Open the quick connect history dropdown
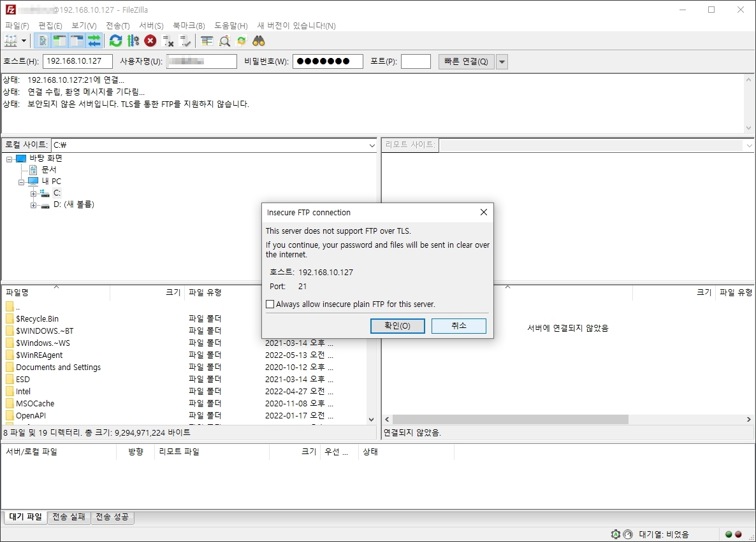The image size is (756, 542). pyautogui.click(x=502, y=62)
